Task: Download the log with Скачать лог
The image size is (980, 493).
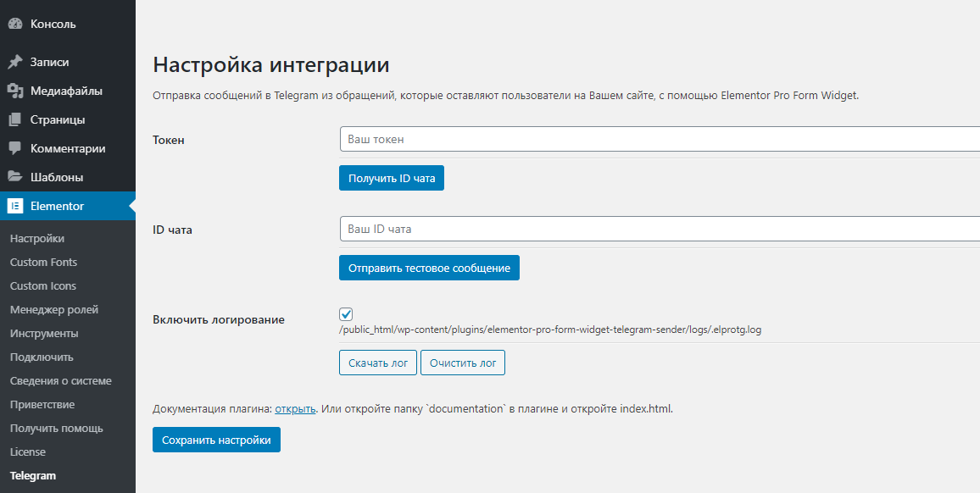Action: tap(378, 363)
